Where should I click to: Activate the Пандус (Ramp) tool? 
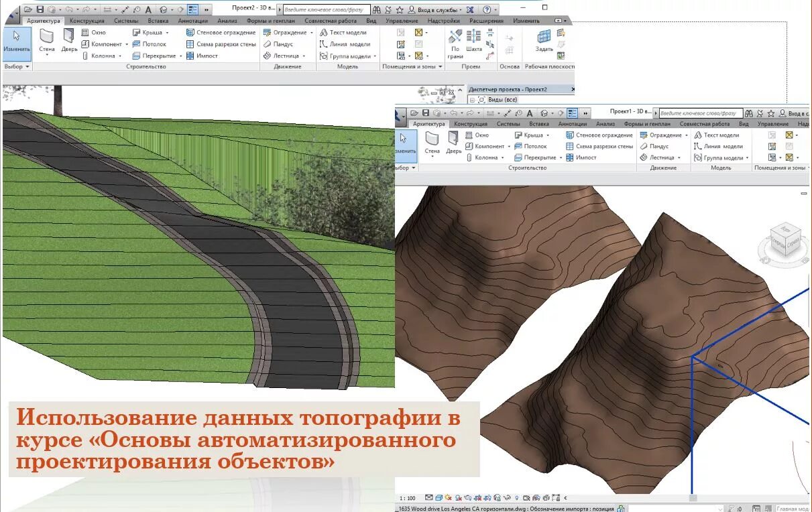[x=282, y=44]
